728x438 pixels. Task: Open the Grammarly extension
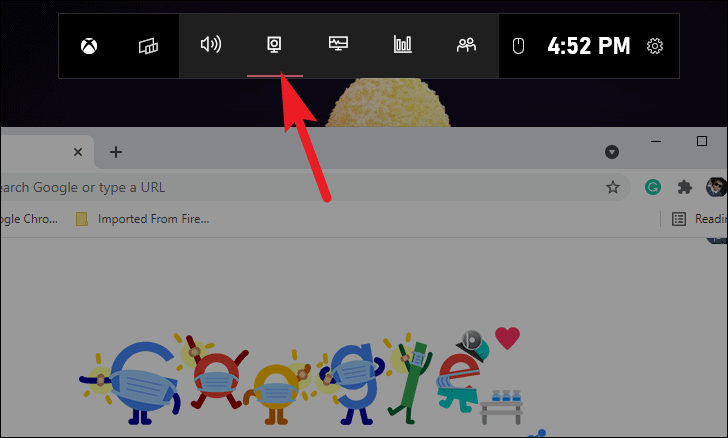pos(653,187)
